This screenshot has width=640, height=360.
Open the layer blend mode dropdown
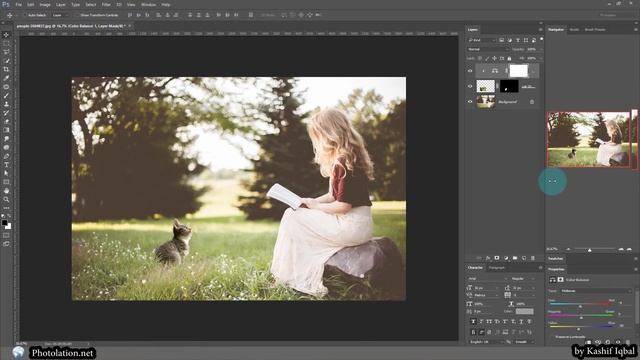(488, 49)
